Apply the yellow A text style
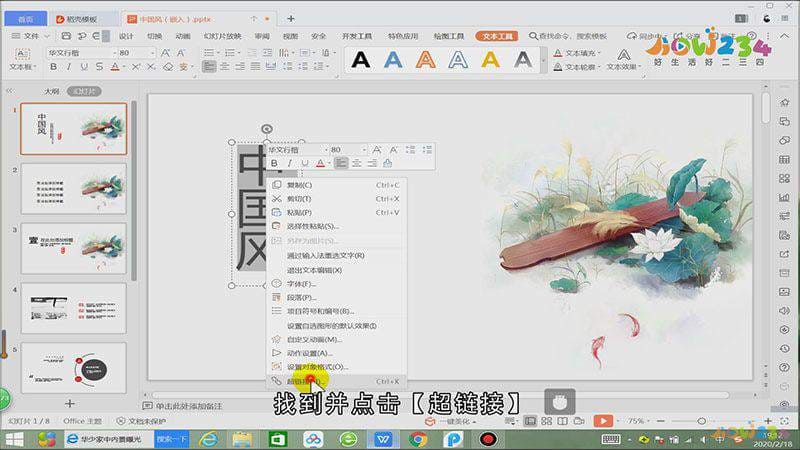Image resolution: width=800 pixels, height=450 pixels. [x=490, y=60]
